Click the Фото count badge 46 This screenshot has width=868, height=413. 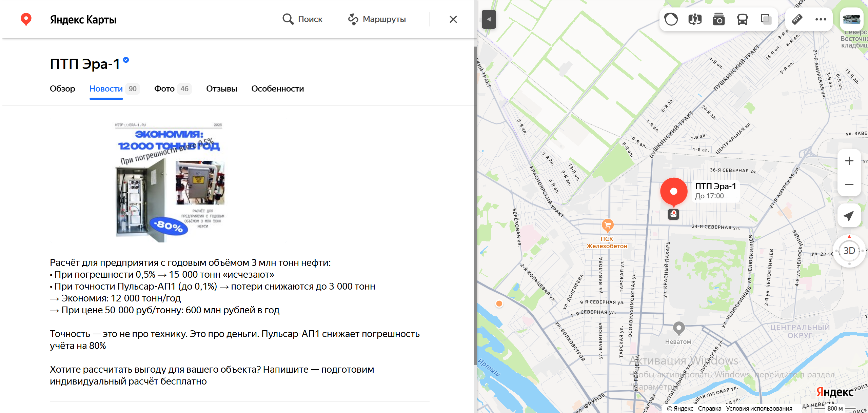(x=184, y=89)
